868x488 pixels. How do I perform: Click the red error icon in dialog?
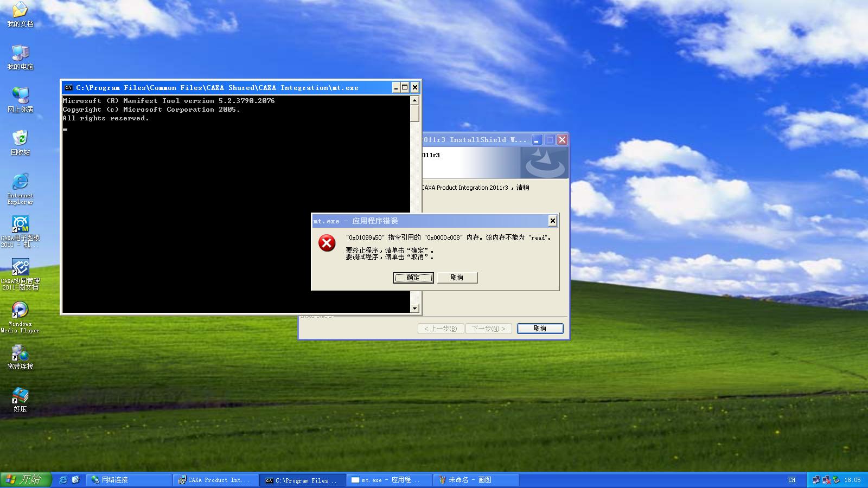coord(327,243)
